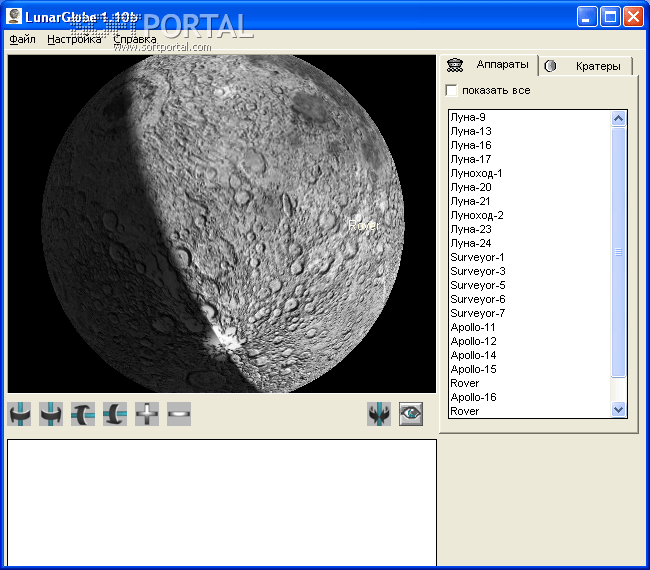Open the Файл menu
Viewport: 650px width, 570px height.
(22, 40)
